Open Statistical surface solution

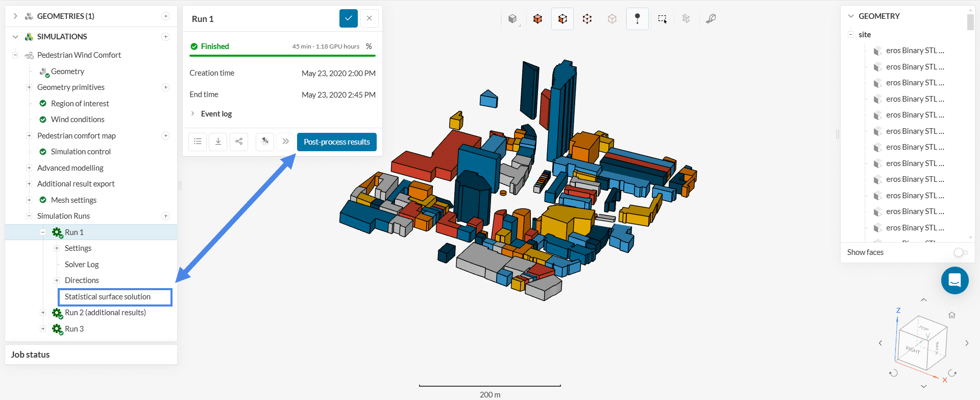(108, 297)
